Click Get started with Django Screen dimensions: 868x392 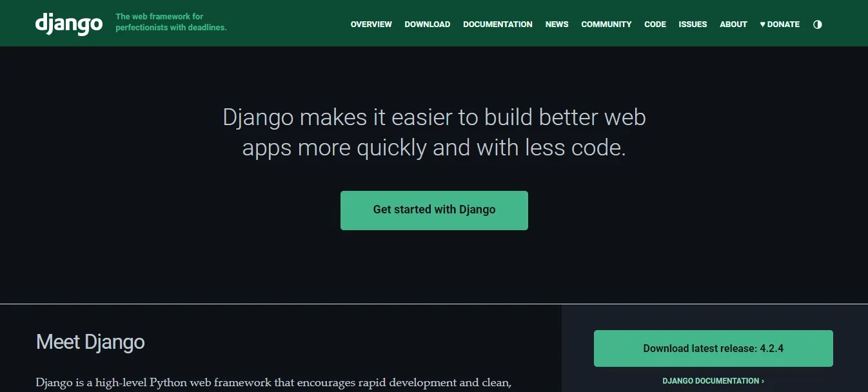[x=434, y=210]
